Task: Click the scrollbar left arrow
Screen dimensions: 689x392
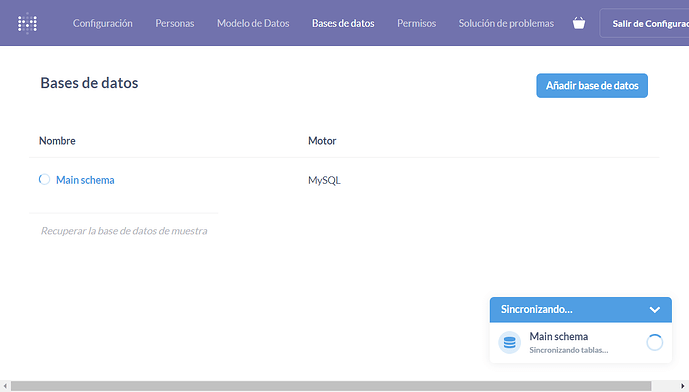Action: [x=5, y=386]
